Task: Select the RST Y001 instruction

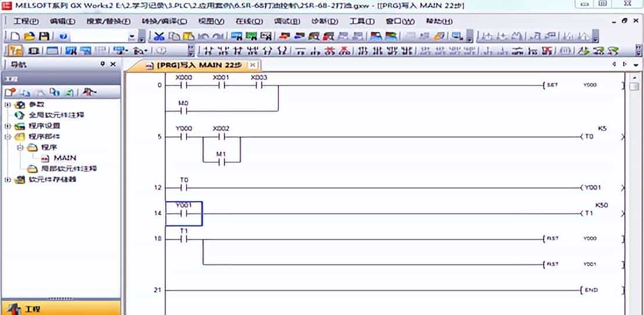Action: tap(584, 264)
